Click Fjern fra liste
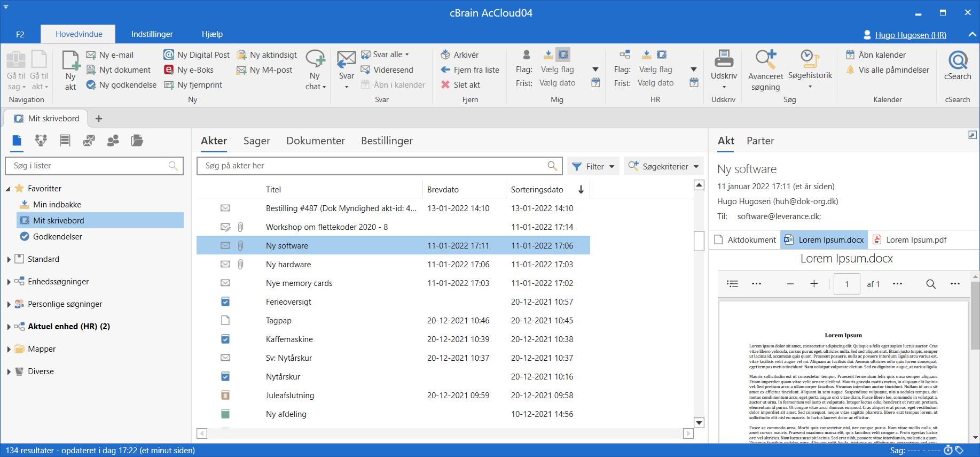This screenshot has height=457, width=980. coord(470,69)
